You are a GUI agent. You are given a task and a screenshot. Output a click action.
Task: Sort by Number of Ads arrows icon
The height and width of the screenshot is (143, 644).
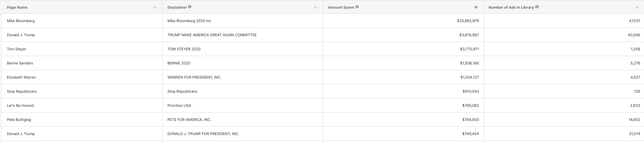point(637,7)
